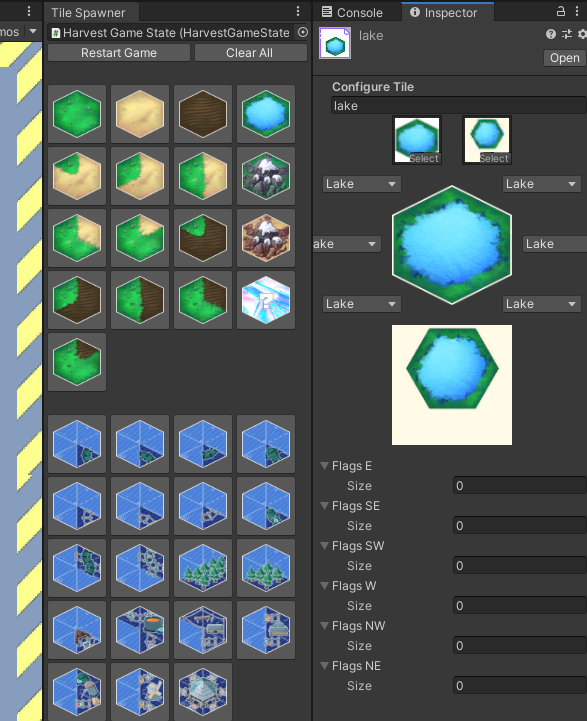Screen dimensions: 587x721
Task: Toggle the Inspector lock icon
Action: point(560,11)
